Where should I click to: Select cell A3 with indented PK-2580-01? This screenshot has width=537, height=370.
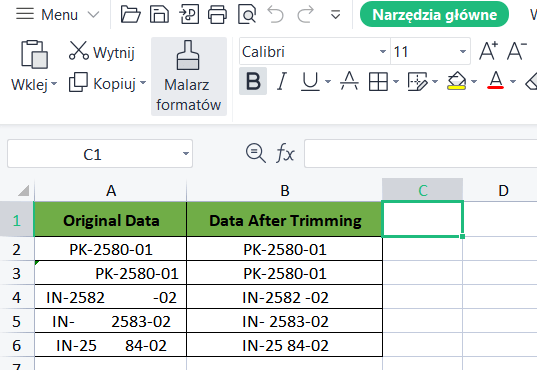tap(111, 273)
